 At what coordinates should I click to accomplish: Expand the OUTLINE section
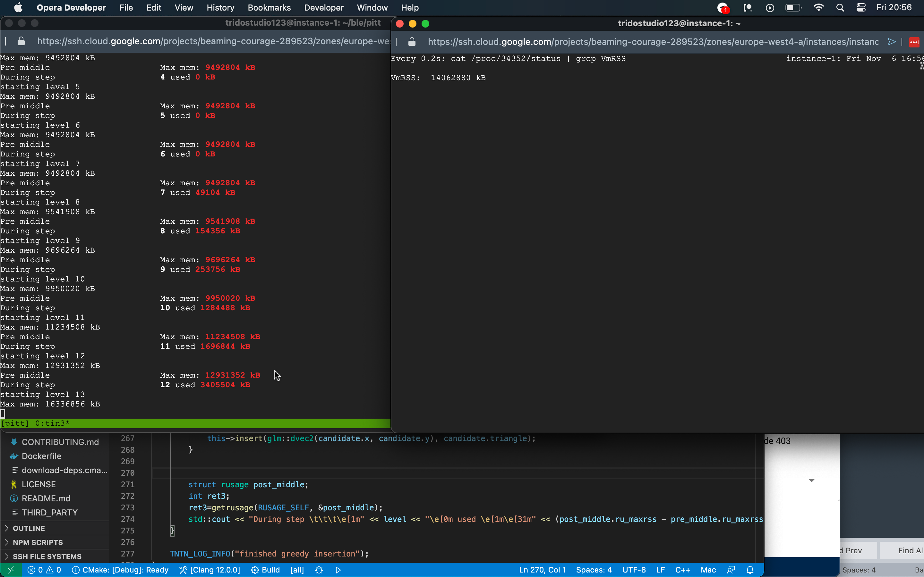tap(29, 528)
